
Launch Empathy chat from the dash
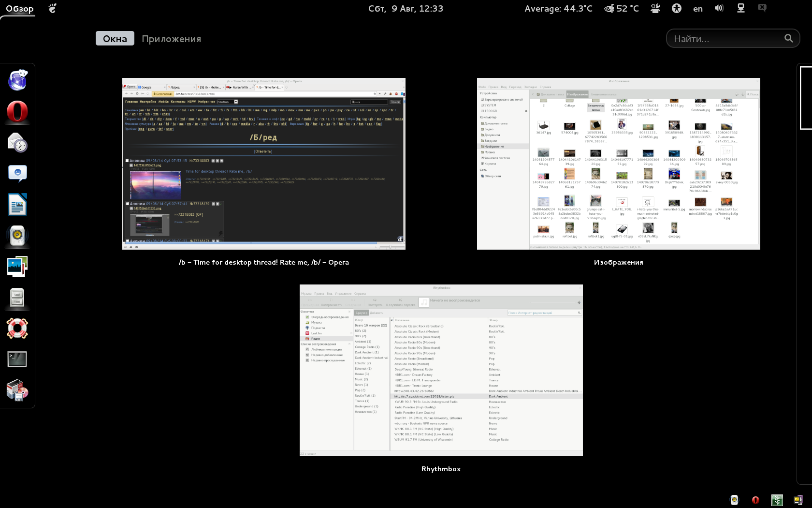(17, 173)
